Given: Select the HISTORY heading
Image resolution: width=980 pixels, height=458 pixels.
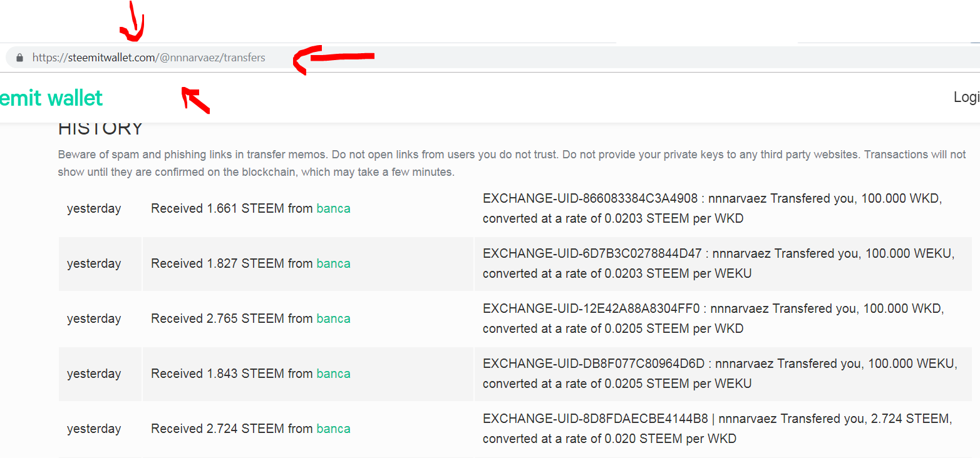Looking at the screenshot, I should (x=100, y=128).
